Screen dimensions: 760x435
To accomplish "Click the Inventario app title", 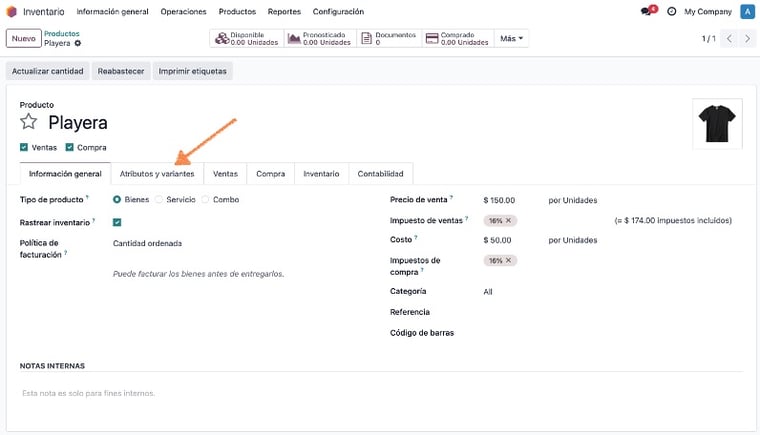I will point(44,11).
